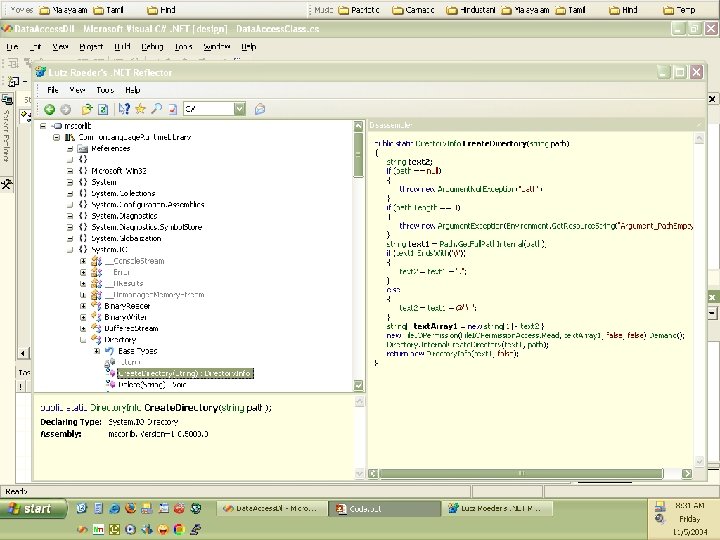Image resolution: width=720 pixels, height=540 pixels.
Task: Expand the BinaryReader class node
Action: pos(84,306)
